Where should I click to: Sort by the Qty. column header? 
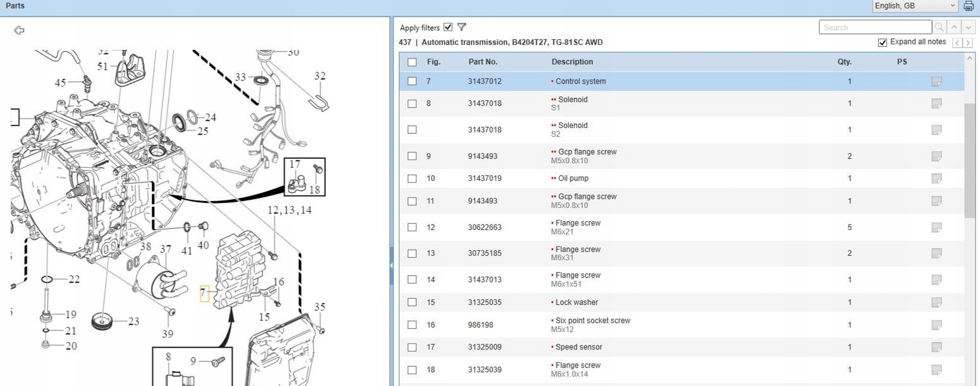pyautogui.click(x=845, y=62)
